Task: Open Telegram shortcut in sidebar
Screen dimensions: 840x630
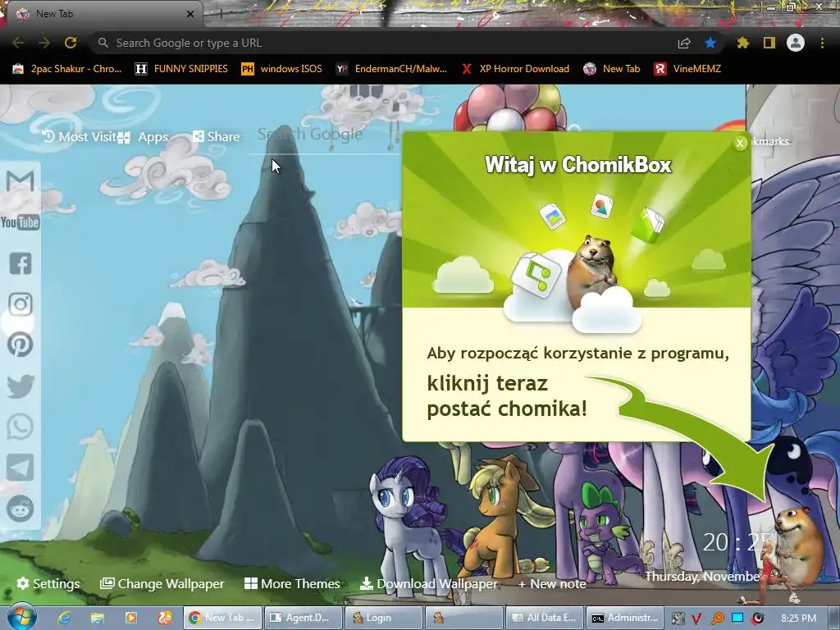Action: point(21,468)
